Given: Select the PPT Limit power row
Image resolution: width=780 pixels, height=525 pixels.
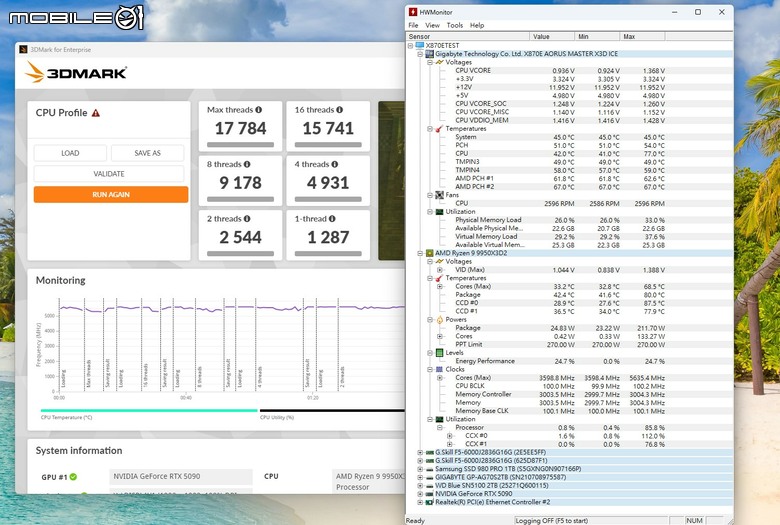Looking at the screenshot, I should (570, 344).
